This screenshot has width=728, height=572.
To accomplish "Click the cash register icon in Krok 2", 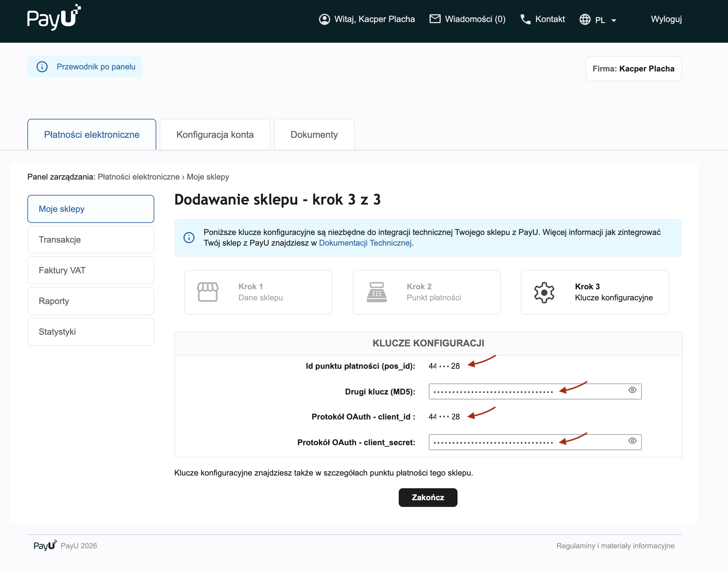I will [376, 292].
